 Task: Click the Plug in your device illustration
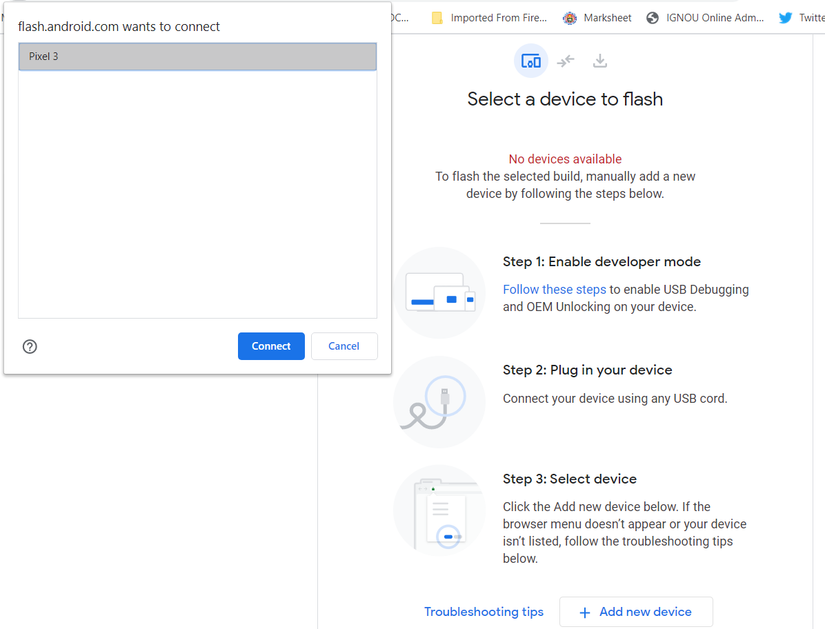440,402
